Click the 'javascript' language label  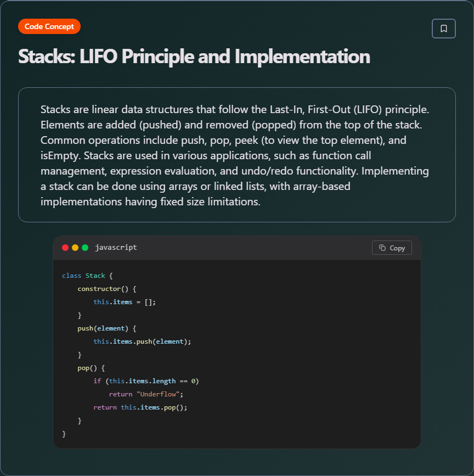click(x=116, y=248)
